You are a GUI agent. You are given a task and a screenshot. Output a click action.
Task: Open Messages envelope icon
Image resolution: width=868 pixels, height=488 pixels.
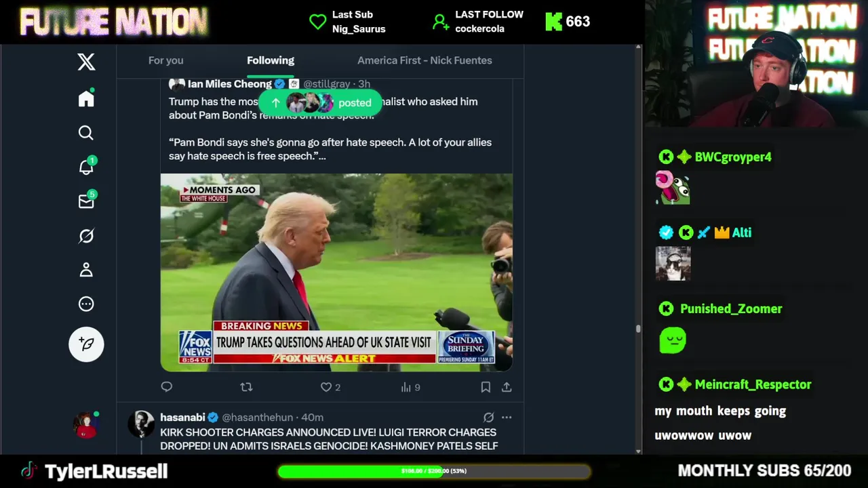coord(86,201)
